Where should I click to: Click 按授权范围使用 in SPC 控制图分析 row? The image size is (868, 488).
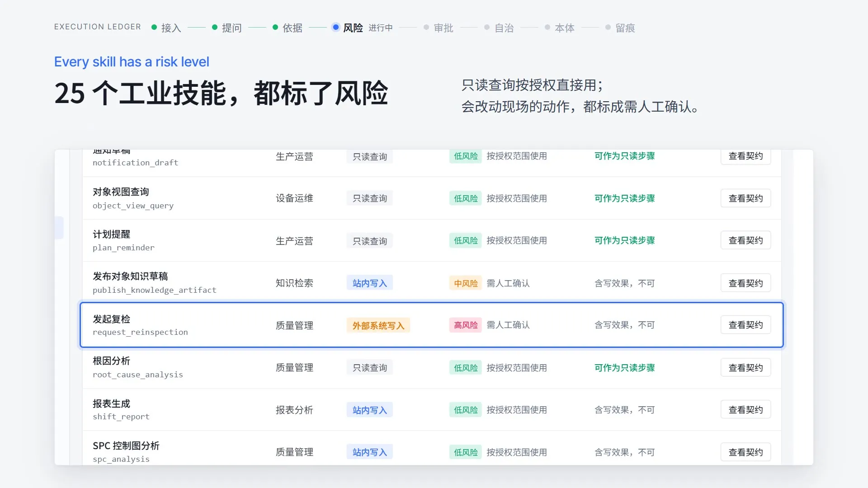point(517,452)
